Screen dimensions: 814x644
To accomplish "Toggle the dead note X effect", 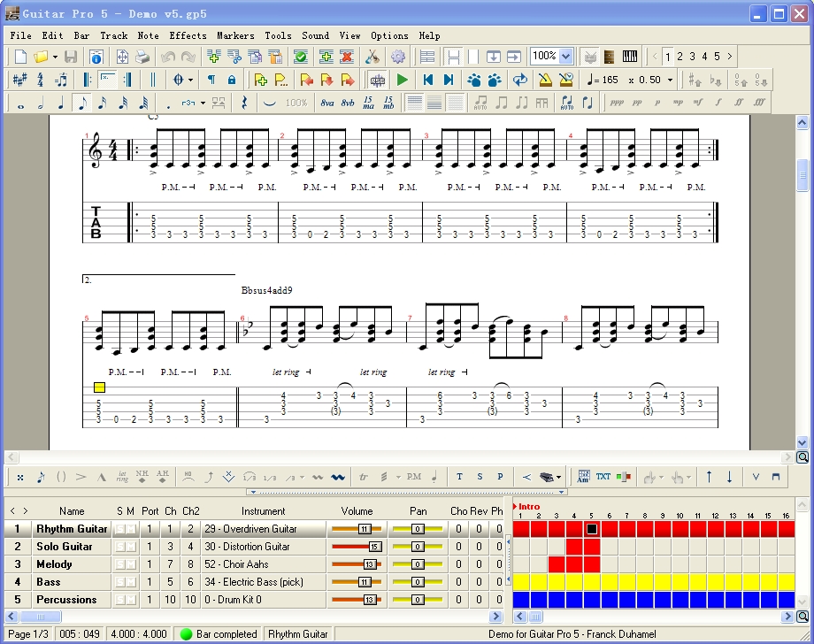I will pyautogui.click(x=19, y=477).
